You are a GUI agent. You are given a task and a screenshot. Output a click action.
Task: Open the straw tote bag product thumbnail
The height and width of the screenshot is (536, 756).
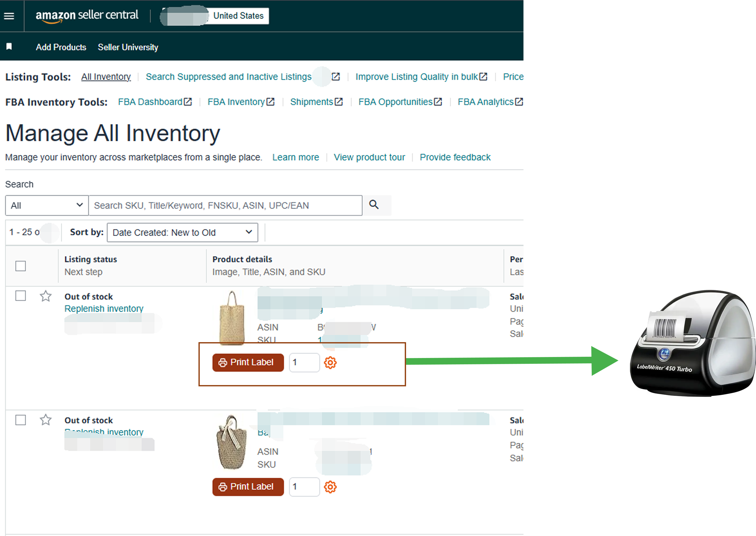pyautogui.click(x=232, y=318)
